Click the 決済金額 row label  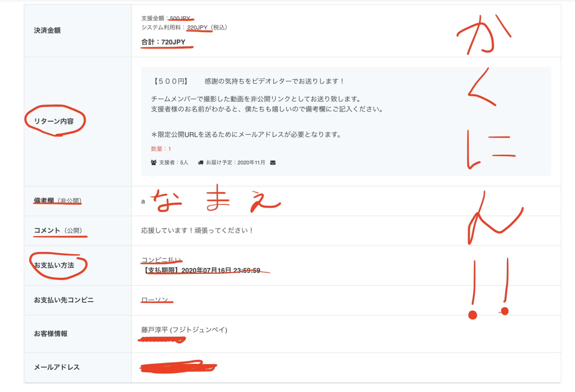click(x=47, y=30)
